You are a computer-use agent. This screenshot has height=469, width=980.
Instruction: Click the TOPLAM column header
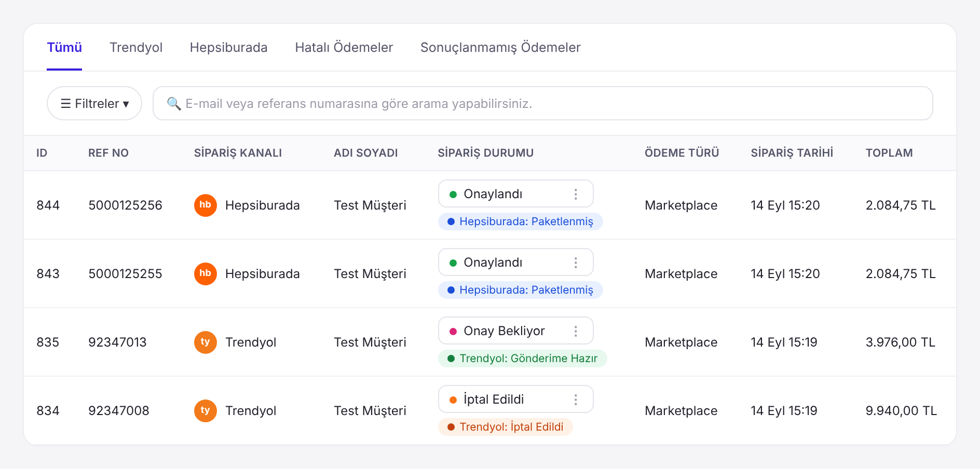[889, 153]
